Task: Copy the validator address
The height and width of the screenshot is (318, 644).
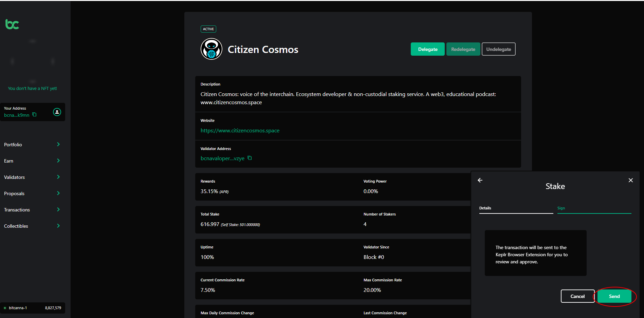Action: [x=250, y=158]
